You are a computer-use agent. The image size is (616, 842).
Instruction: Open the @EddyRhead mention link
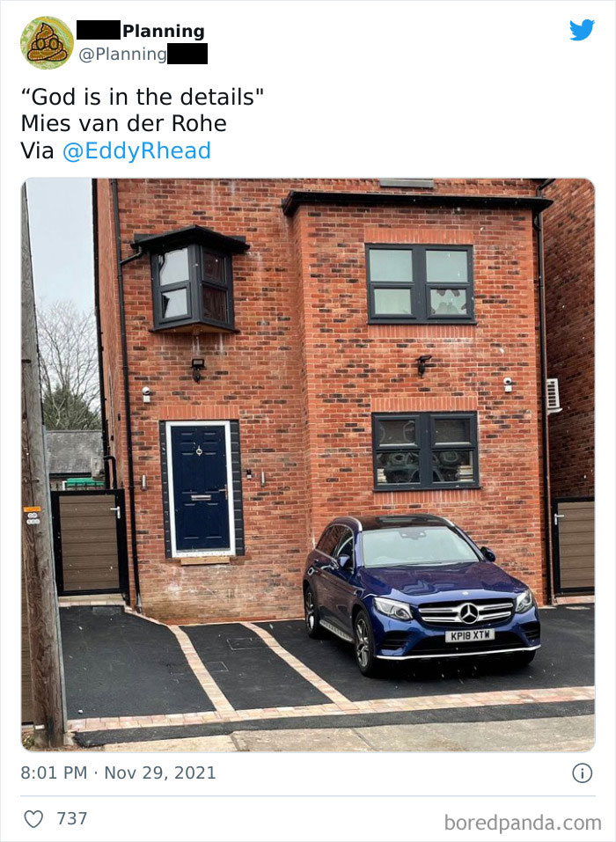[x=137, y=151]
